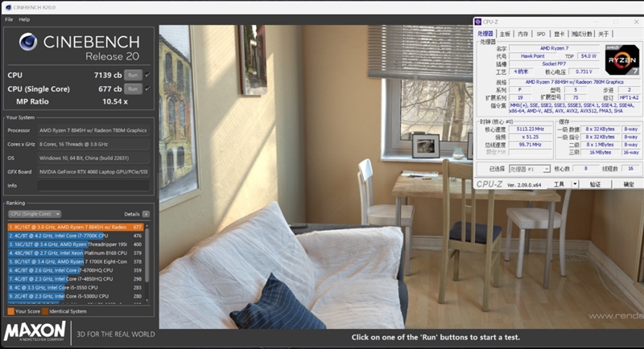Click the 99.71 MHz bus speed value
Screen dimensions: 644x349
point(530,145)
